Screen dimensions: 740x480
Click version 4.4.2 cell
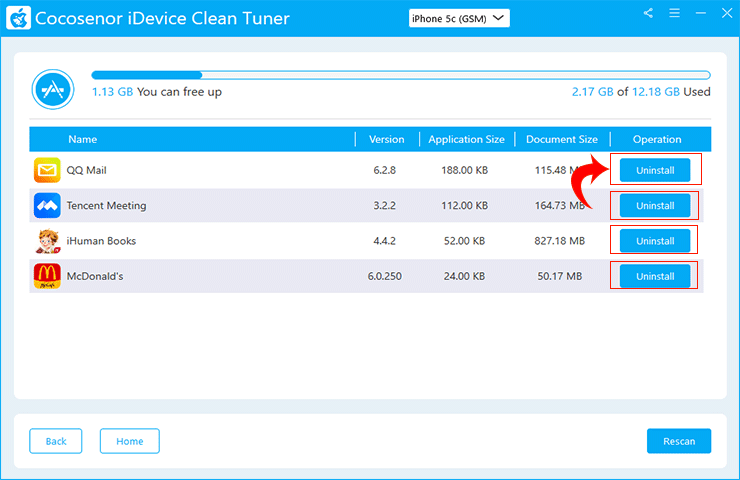(385, 241)
